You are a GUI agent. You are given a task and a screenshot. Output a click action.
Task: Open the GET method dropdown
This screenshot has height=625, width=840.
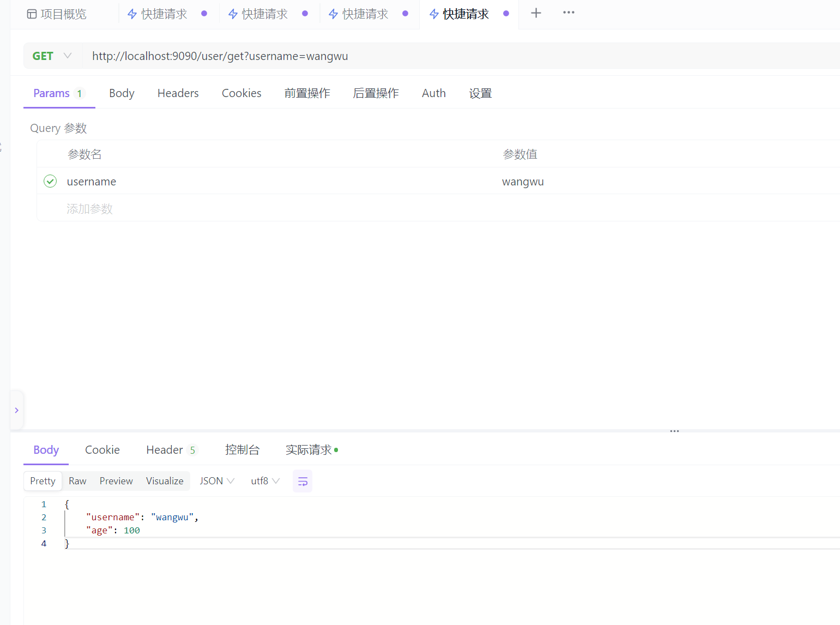tap(52, 56)
